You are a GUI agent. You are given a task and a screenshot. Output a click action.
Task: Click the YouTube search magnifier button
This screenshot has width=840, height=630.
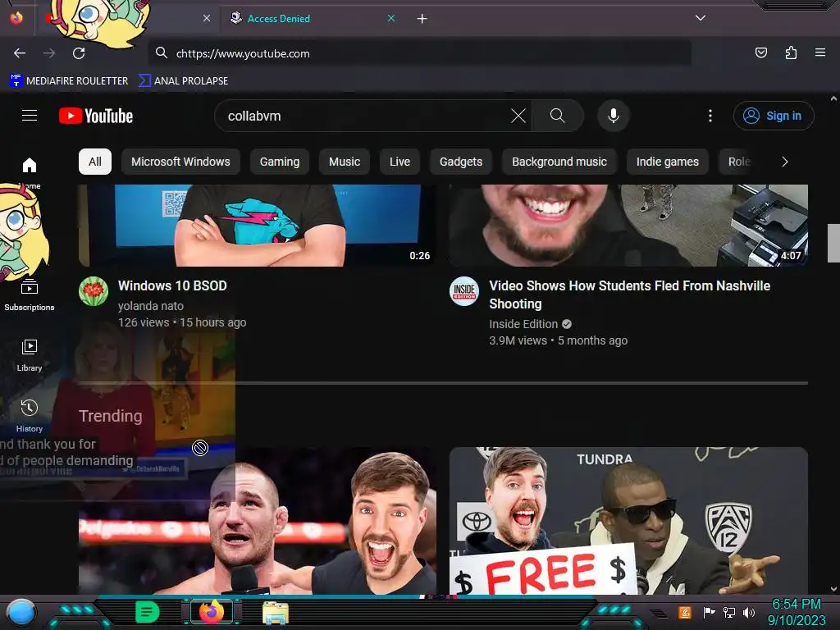(557, 116)
